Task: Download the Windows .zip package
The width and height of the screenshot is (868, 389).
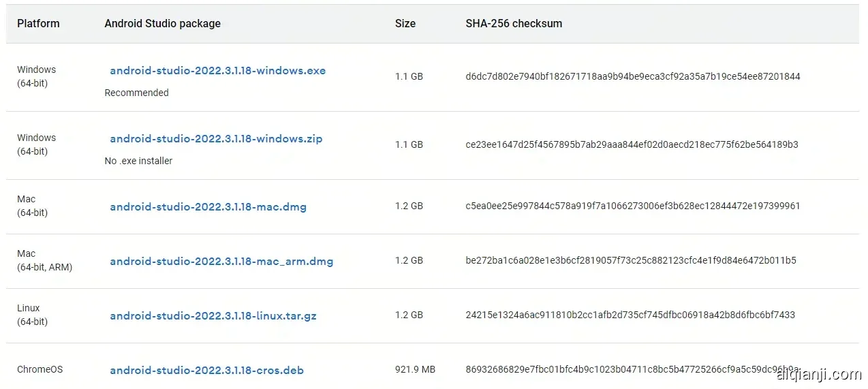Action: 216,139
